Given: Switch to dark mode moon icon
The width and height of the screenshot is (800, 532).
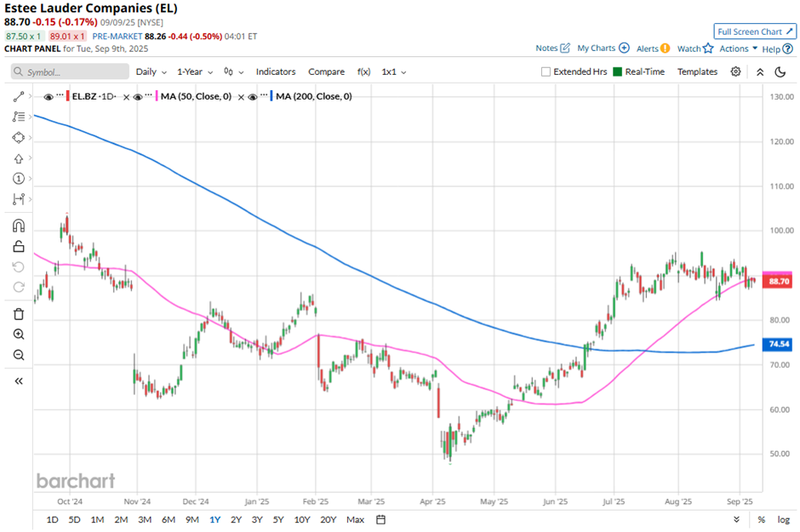Looking at the screenshot, I should 780,72.
